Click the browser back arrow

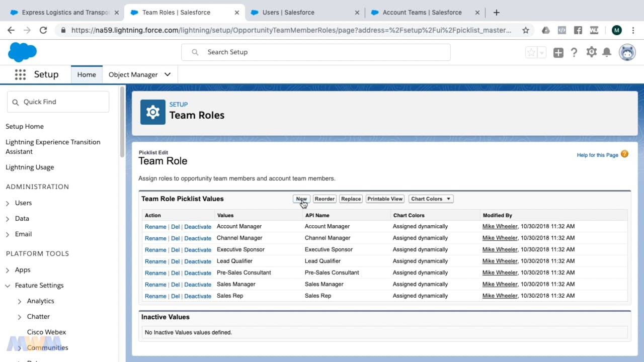pos(11,30)
